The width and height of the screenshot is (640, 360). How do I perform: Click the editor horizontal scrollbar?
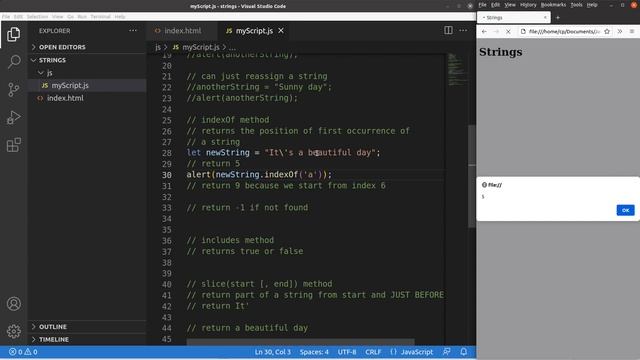click(300, 342)
